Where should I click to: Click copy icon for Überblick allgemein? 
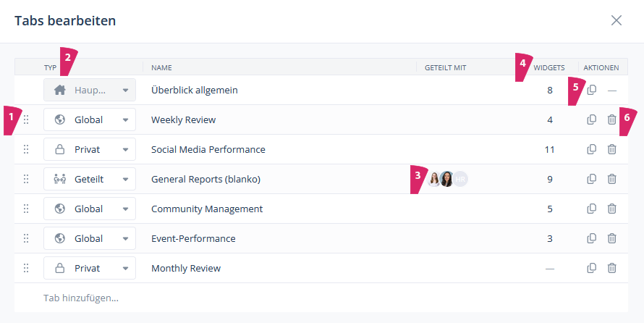click(592, 90)
